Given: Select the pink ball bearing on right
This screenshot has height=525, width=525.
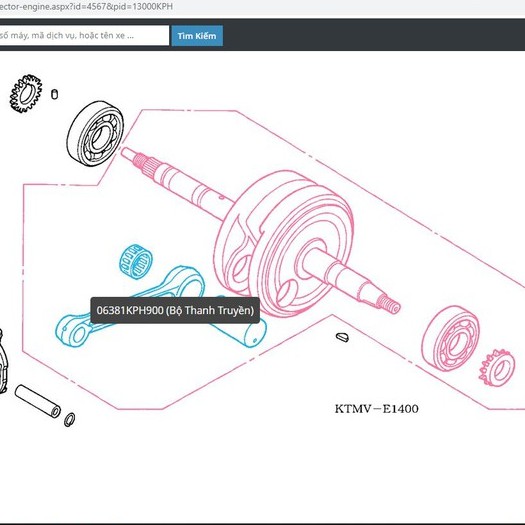Looking at the screenshot, I should [x=451, y=338].
